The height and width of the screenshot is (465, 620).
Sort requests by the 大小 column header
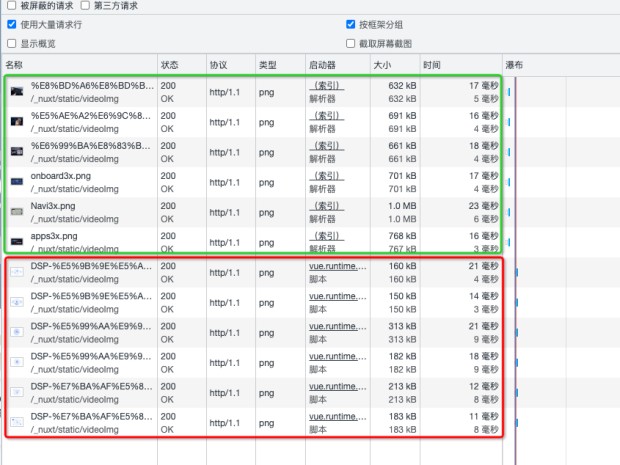pyautogui.click(x=383, y=65)
